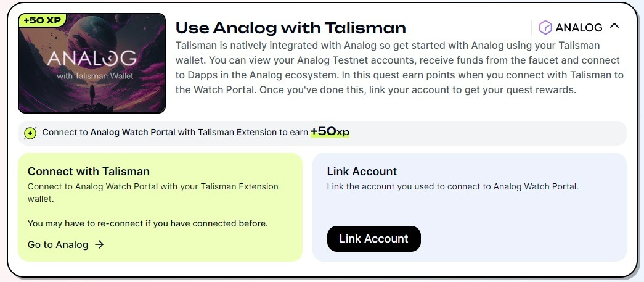The image size is (644, 282).
Task: Click the arrow icon beside Go to Analog
Action: [99, 245]
